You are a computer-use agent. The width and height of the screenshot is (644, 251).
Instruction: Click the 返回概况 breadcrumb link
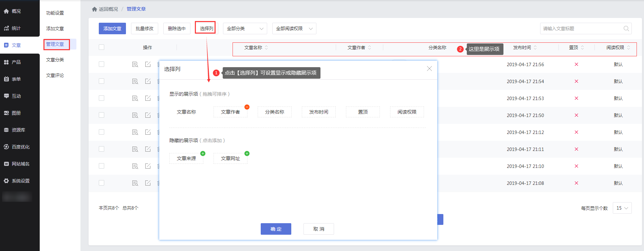coord(108,9)
